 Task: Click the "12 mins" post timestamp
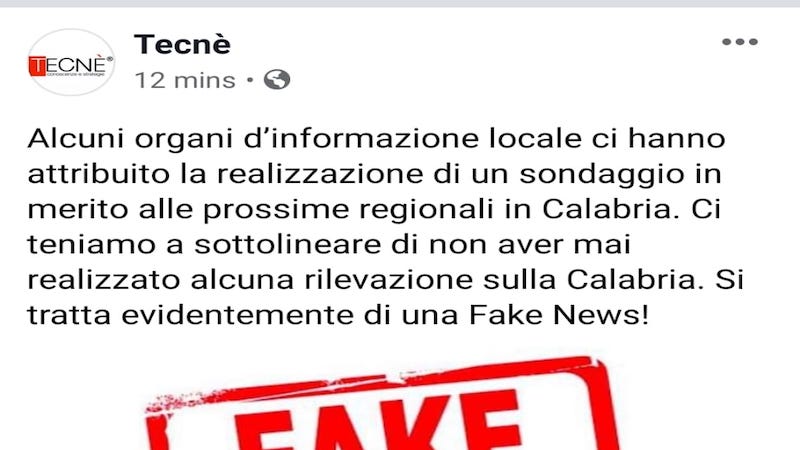point(185,80)
